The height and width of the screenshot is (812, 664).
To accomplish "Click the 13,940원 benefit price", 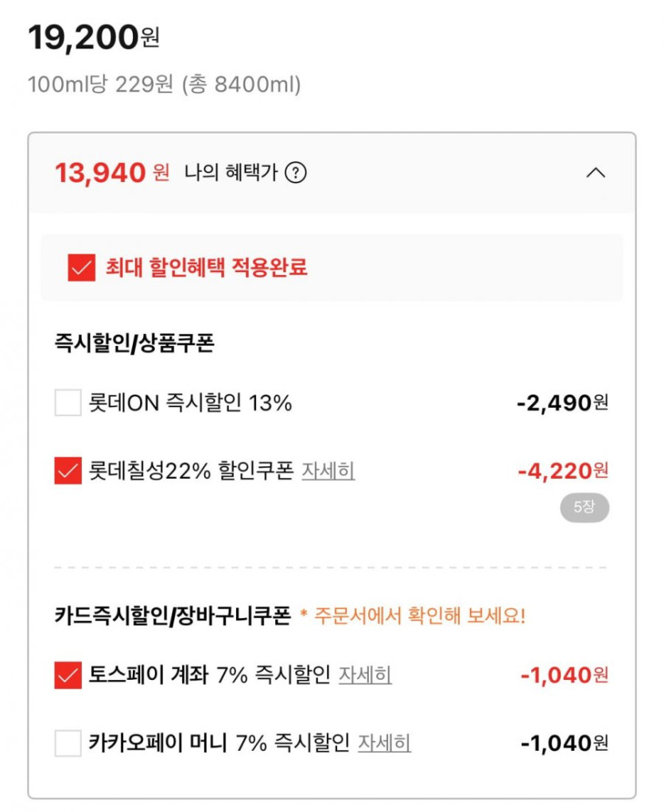I will [111, 173].
